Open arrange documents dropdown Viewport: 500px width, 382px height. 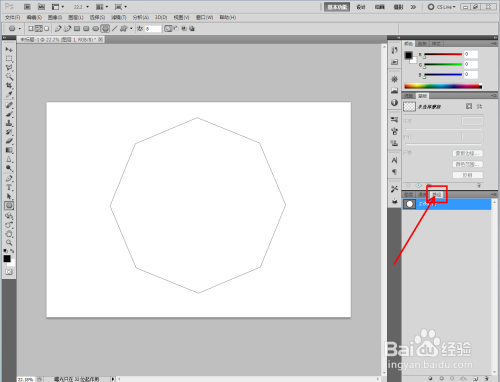tap(102, 7)
